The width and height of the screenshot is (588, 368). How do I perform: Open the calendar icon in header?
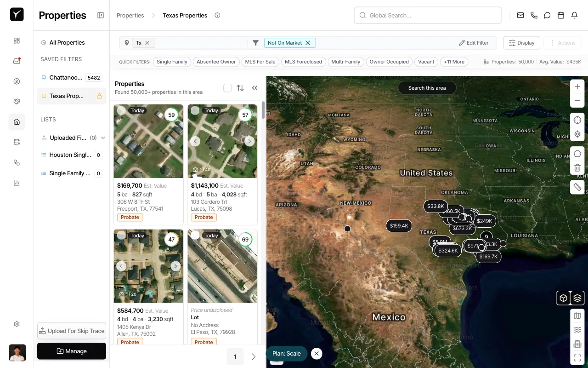click(x=561, y=15)
